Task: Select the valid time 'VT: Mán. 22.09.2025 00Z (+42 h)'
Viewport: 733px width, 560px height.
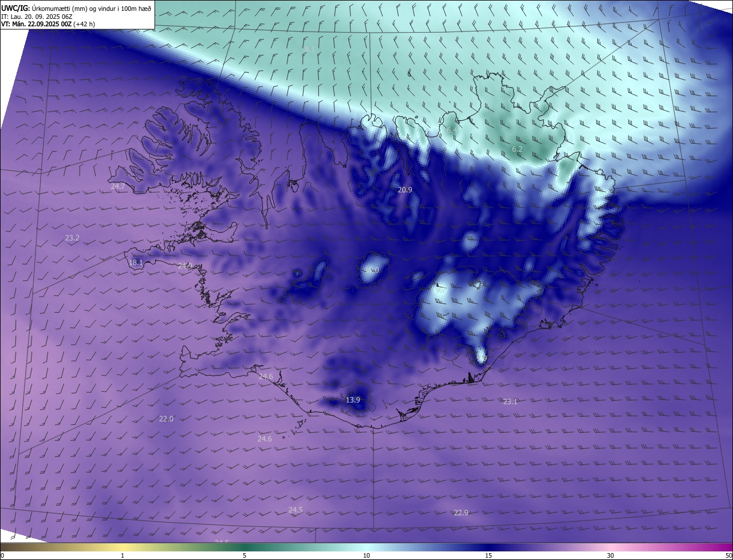Action: click(48, 24)
